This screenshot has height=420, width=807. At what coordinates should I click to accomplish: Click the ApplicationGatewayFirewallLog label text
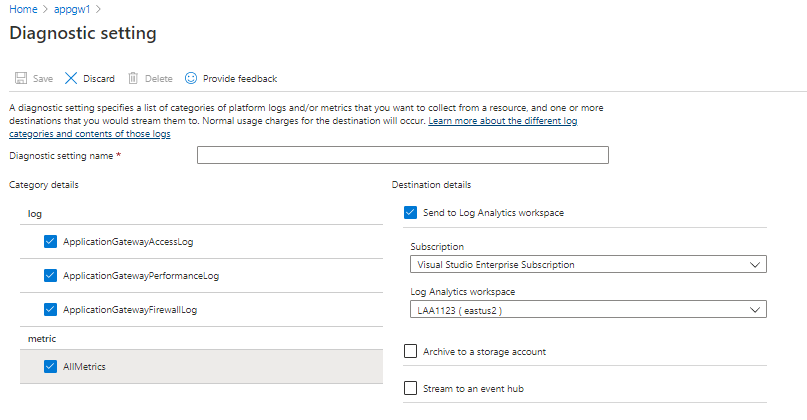coord(130,310)
